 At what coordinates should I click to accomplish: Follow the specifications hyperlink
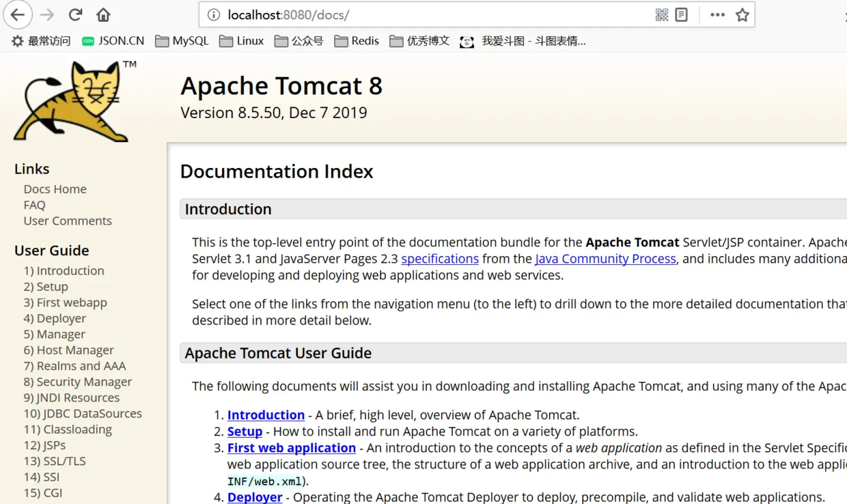(x=440, y=259)
